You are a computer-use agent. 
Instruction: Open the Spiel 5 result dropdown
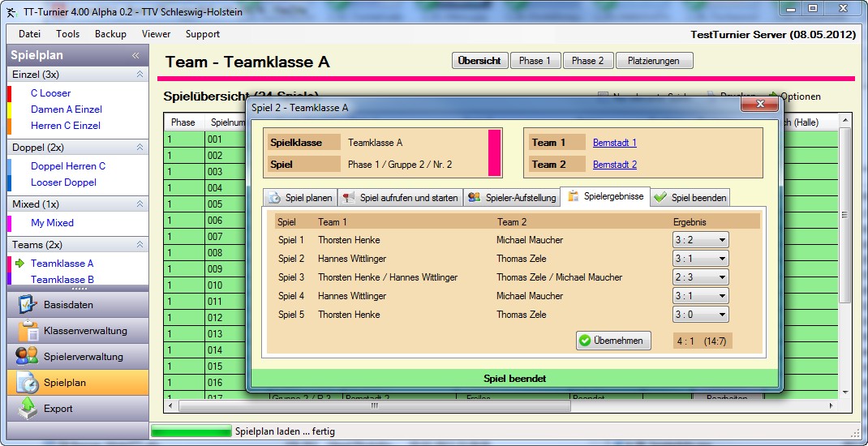721,315
